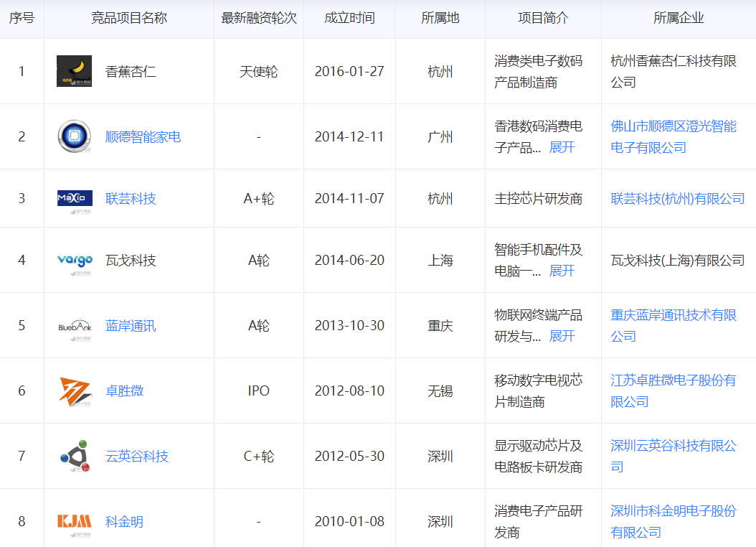Expand description of 物联网终端产品研发
The height and width of the screenshot is (547, 756).
(x=562, y=336)
